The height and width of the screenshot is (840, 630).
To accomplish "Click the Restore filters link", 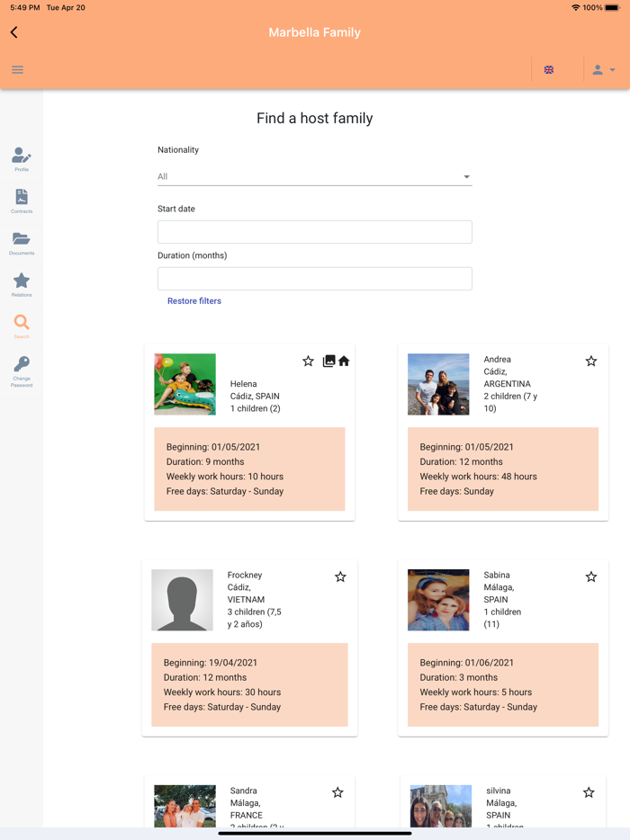I will (x=194, y=301).
